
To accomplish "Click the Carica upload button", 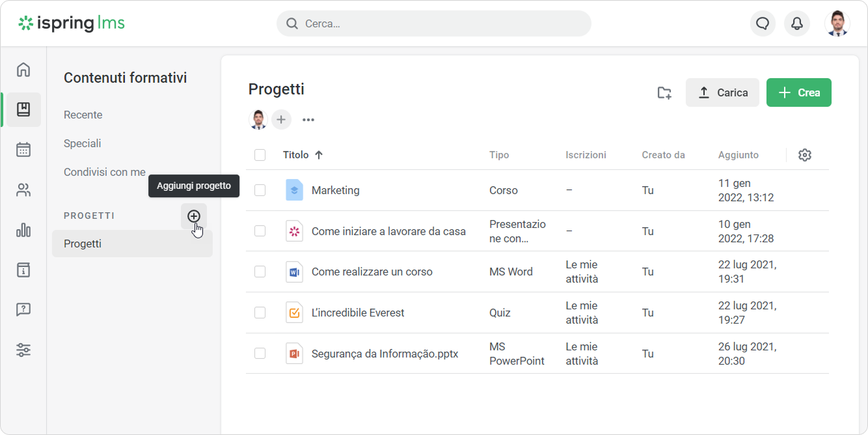I will pos(722,92).
